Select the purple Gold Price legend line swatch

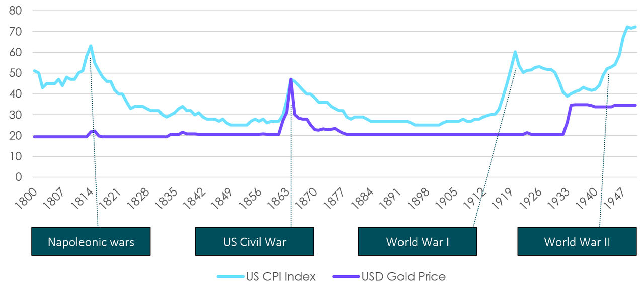(x=346, y=276)
